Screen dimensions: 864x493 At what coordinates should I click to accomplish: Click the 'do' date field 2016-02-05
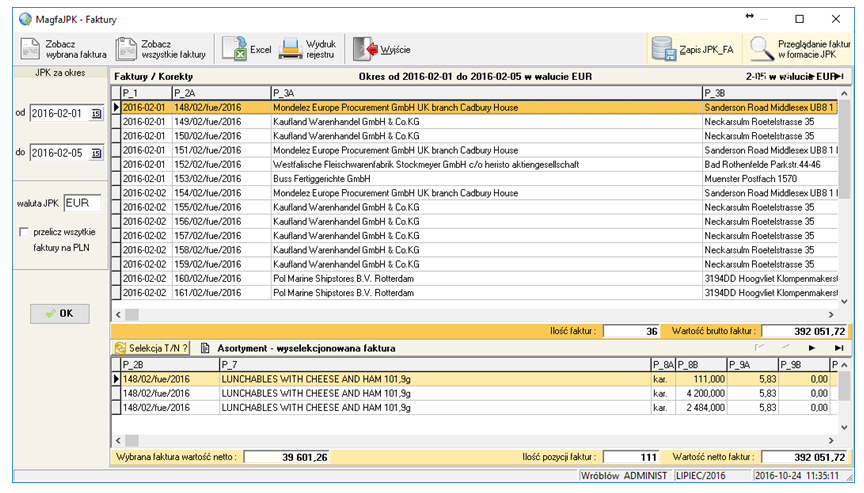pyautogui.click(x=60, y=153)
